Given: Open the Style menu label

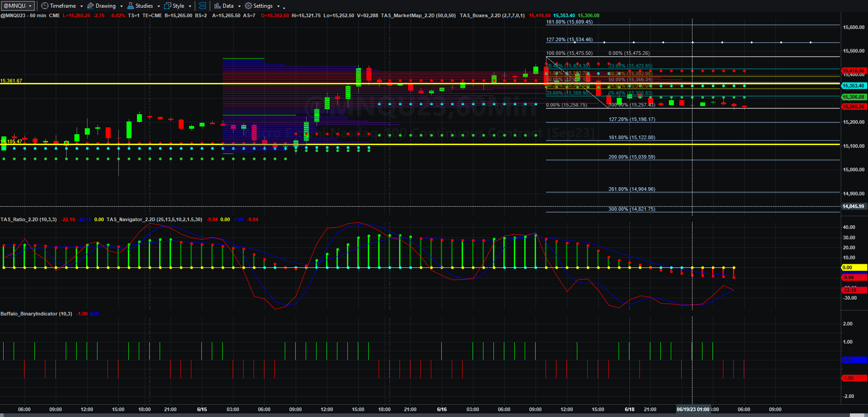Looking at the screenshot, I should click(x=178, y=6).
